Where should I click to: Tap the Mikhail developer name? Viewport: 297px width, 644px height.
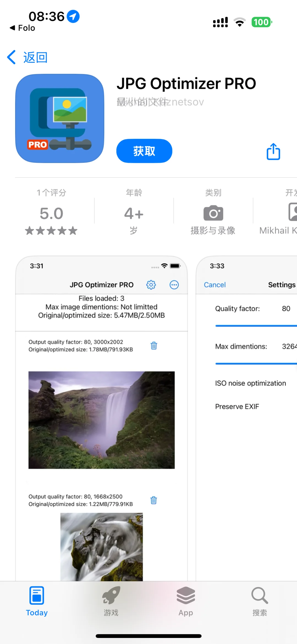coord(278,231)
